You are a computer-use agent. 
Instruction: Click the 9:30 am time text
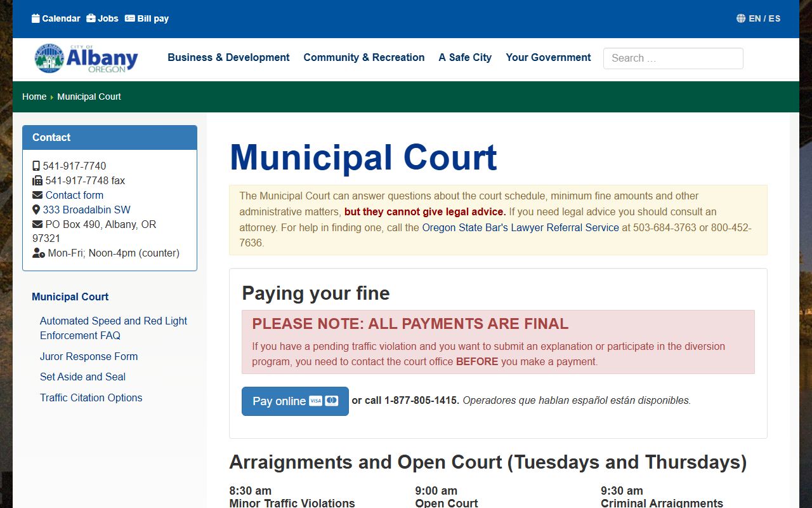coord(622,491)
